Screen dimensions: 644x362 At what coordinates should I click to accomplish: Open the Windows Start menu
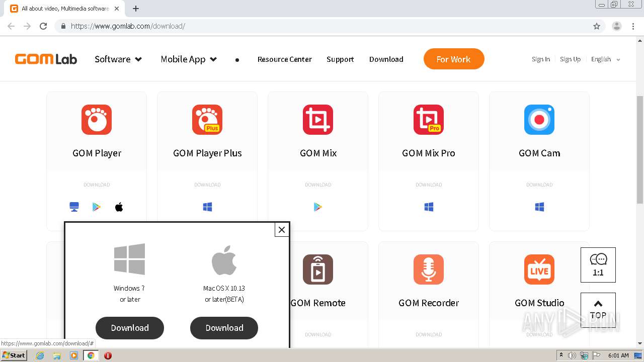pyautogui.click(x=14, y=355)
